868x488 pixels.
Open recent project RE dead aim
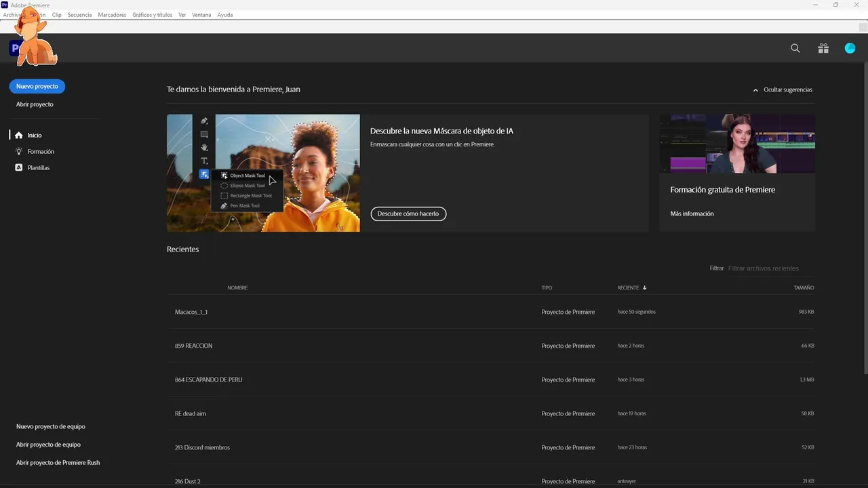pyautogui.click(x=491, y=413)
